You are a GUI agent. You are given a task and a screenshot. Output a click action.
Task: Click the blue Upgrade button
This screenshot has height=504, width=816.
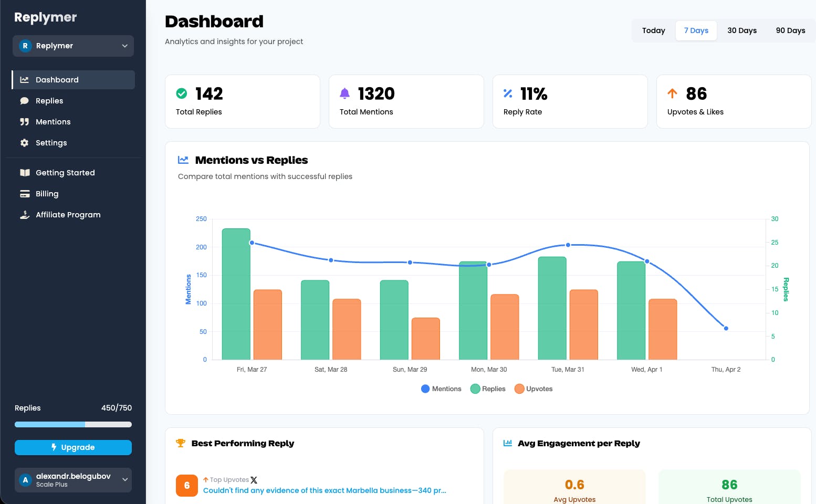(x=73, y=447)
